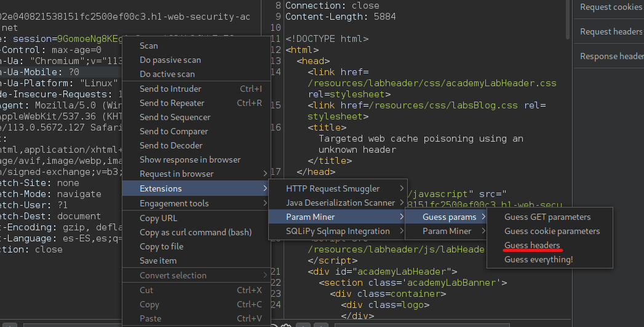Expand the Param Miner nested submenu item
This screenshot has height=327, width=644.
[x=447, y=231]
